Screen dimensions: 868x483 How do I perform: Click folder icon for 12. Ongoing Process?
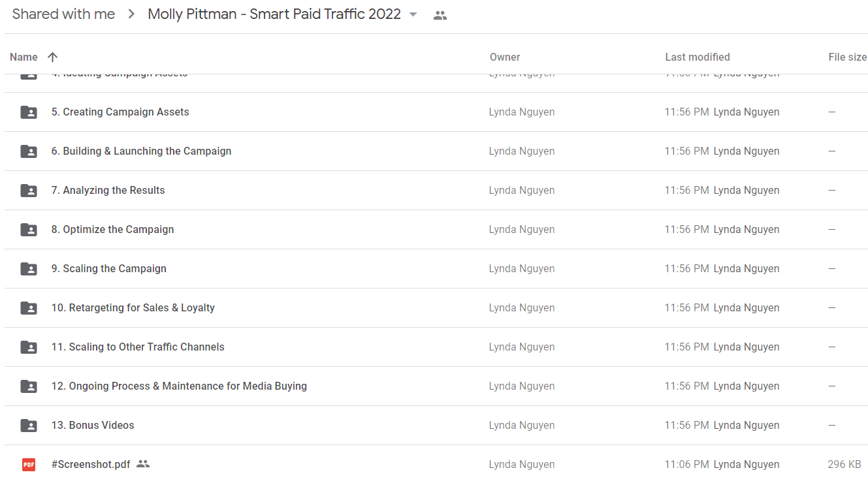coord(29,386)
